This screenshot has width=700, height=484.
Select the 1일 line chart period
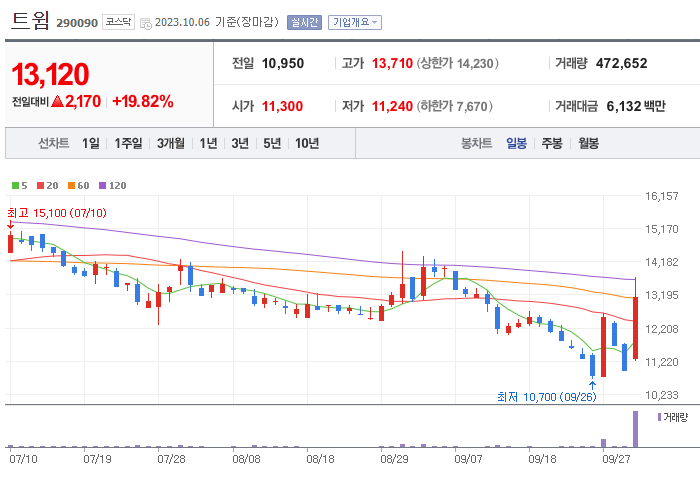91,143
